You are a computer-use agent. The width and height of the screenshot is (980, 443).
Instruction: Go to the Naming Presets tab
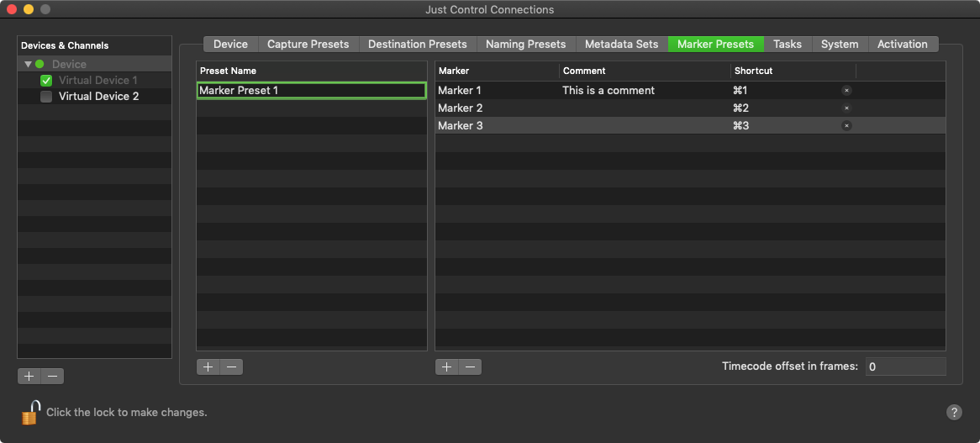coord(525,45)
